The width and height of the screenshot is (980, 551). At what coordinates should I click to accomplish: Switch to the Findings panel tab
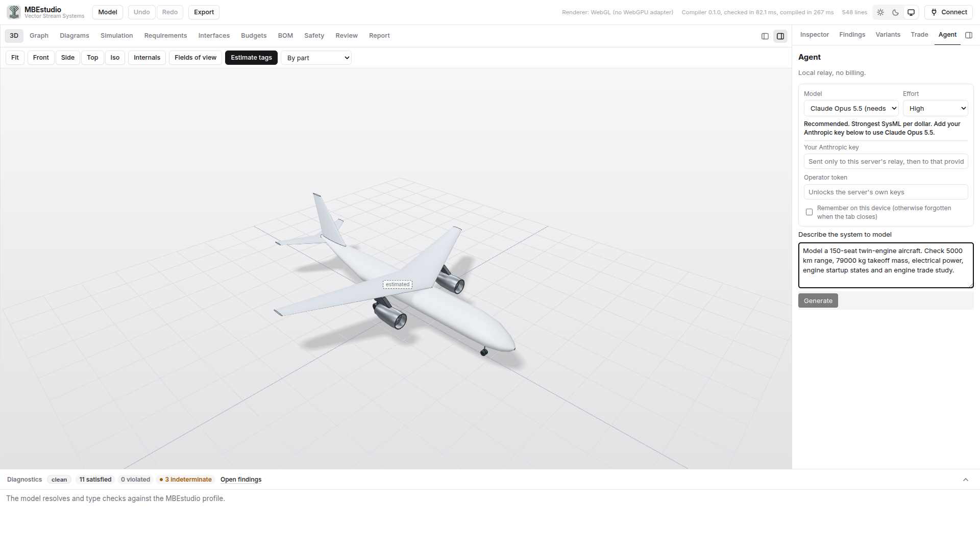coord(852,35)
